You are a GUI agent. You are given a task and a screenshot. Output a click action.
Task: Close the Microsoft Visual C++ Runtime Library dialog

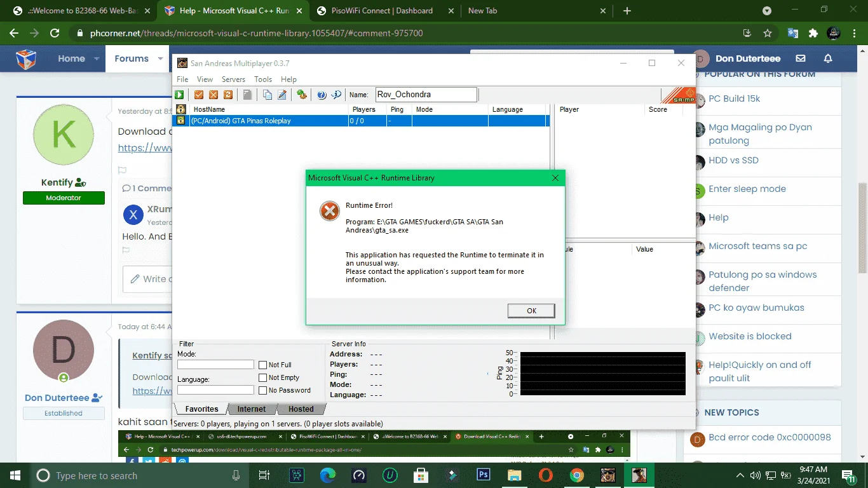pyautogui.click(x=555, y=179)
